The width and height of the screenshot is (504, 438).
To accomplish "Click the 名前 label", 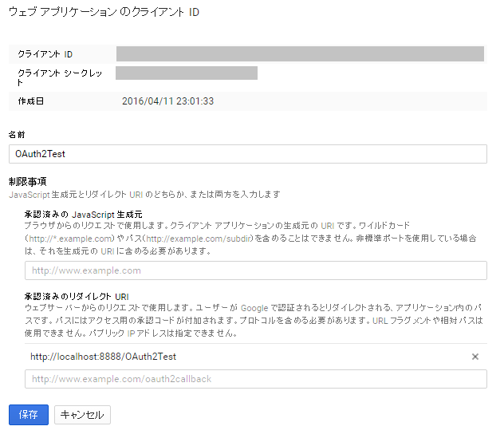I will (x=17, y=134).
